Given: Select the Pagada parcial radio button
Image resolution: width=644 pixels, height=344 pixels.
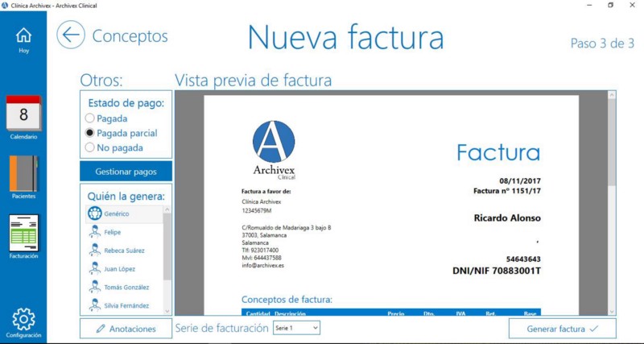Looking at the screenshot, I should click(89, 133).
